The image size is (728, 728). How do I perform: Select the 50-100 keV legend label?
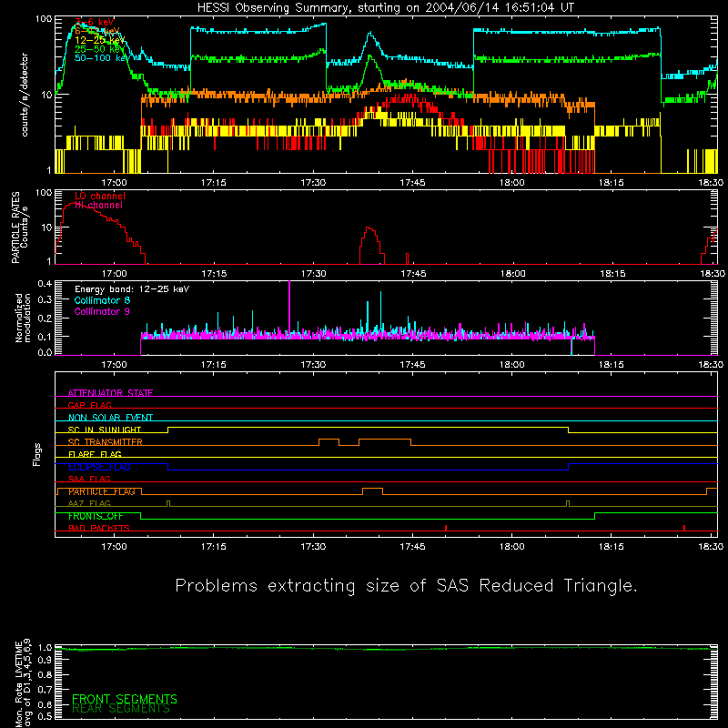pyautogui.click(x=102, y=57)
